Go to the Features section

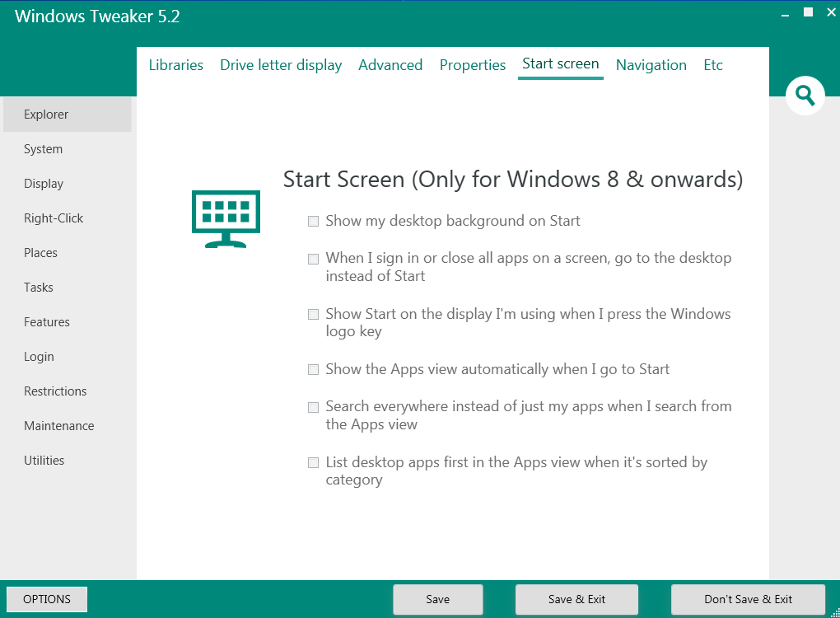(68, 322)
